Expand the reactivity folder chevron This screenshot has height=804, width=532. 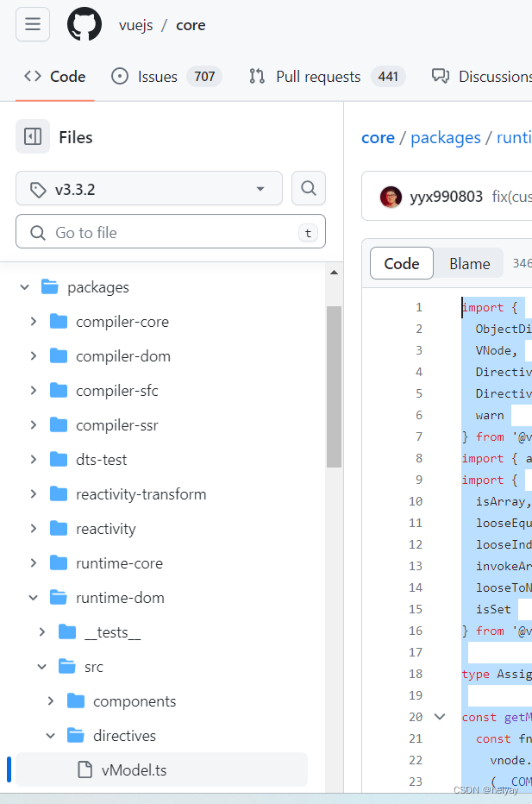[x=34, y=528]
